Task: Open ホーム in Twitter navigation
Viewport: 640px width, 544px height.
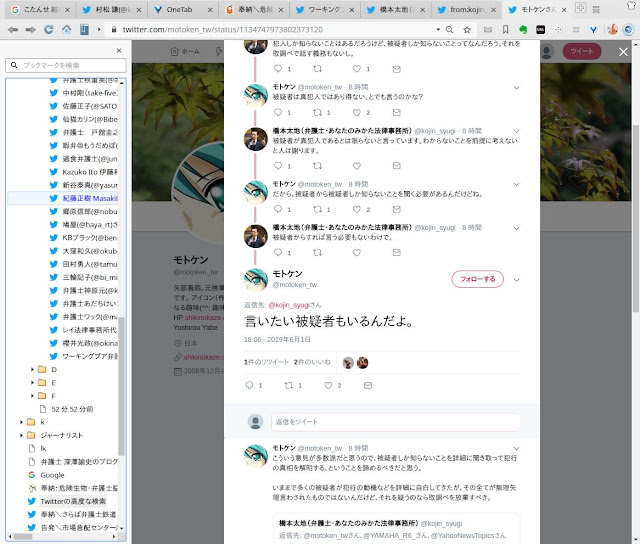Action: [x=185, y=51]
